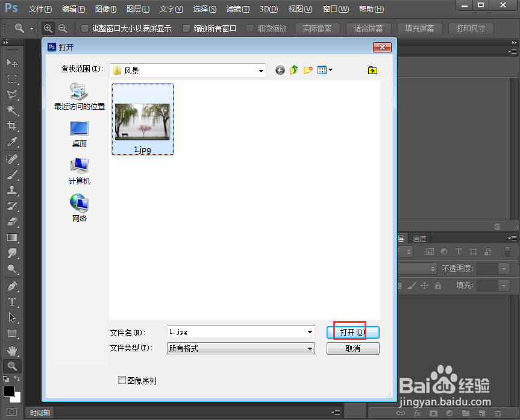The width and height of the screenshot is (520, 420).
Task: Go up one folder level
Action: click(294, 70)
